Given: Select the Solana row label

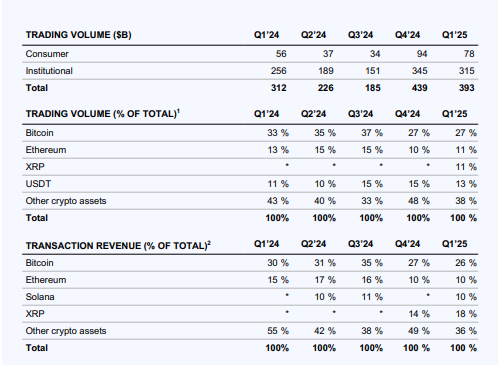Looking at the screenshot, I should [x=40, y=297].
